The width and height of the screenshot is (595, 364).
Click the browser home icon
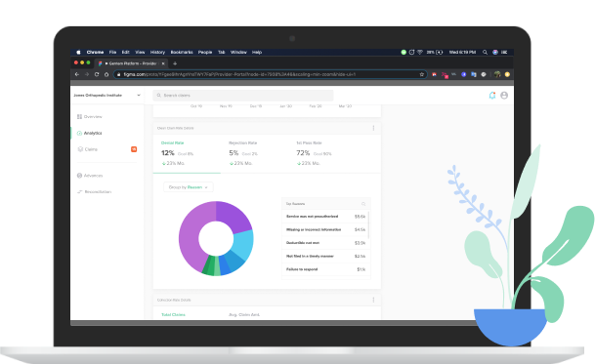pyautogui.click(x=106, y=75)
